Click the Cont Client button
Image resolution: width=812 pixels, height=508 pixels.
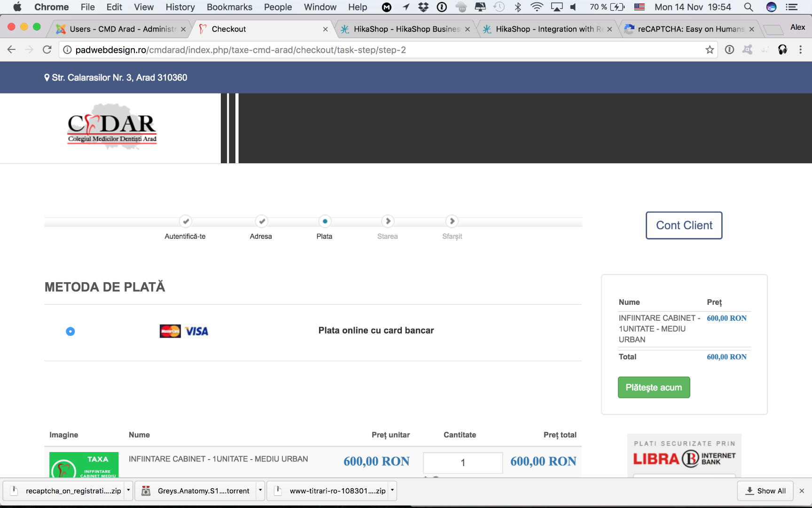point(684,225)
